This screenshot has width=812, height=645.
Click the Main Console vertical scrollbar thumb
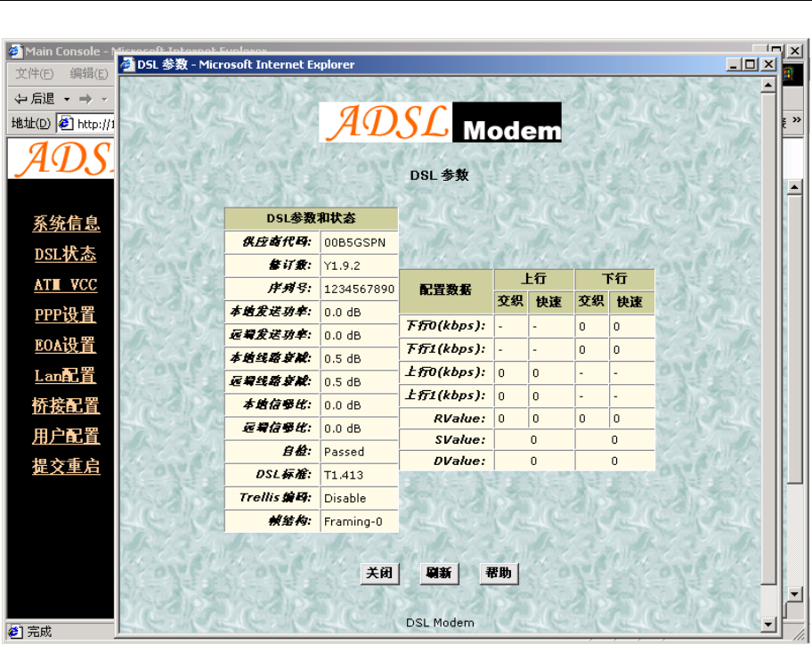coord(794,339)
